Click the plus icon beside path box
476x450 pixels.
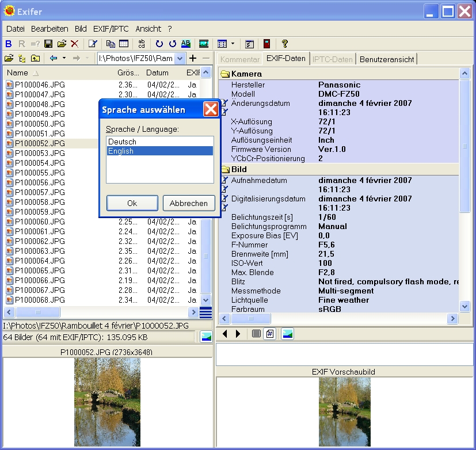pyautogui.click(x=193, y=58)
